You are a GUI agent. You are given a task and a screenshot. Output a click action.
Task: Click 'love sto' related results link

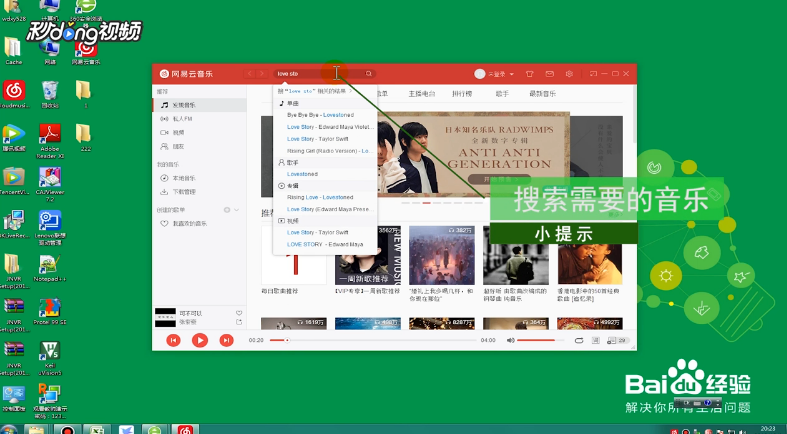click(315, 91)
